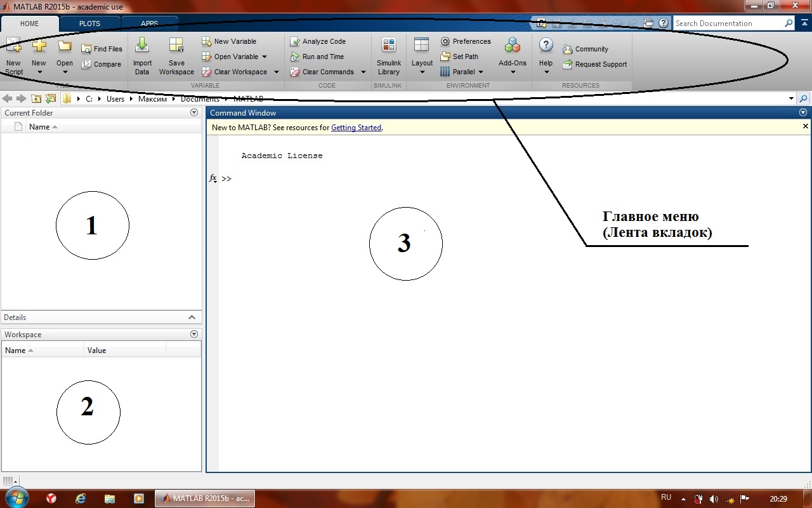This screenshot has width=812, height=508.
Task: Open Find Files tool
Action: click(101, 49)
